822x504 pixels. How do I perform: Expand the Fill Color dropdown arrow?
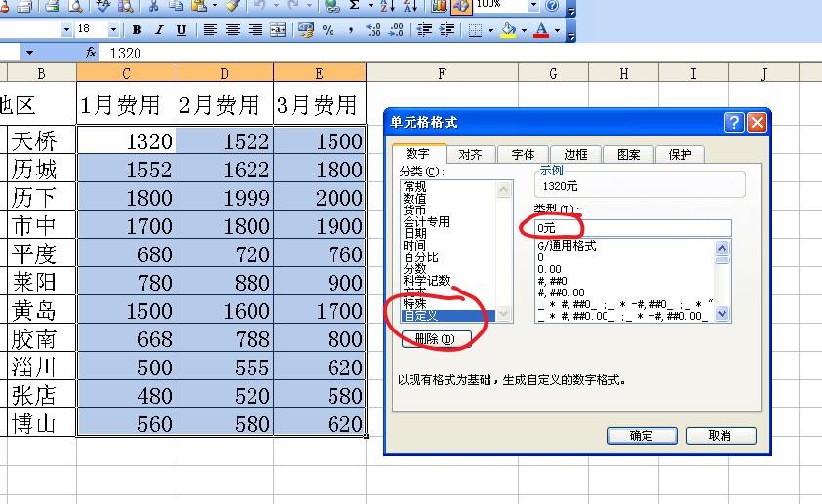pos(524,30)
